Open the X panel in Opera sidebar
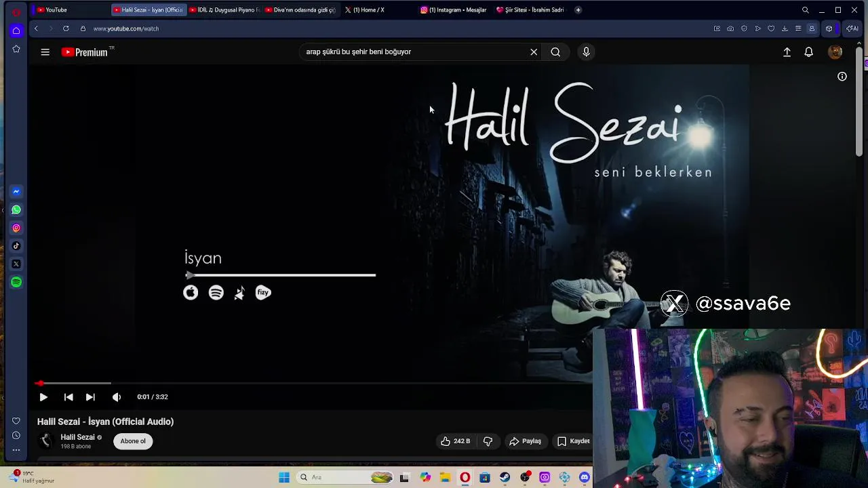Viewport: 868px width, 488px height. pyautogui.click(x=16, y=264)
